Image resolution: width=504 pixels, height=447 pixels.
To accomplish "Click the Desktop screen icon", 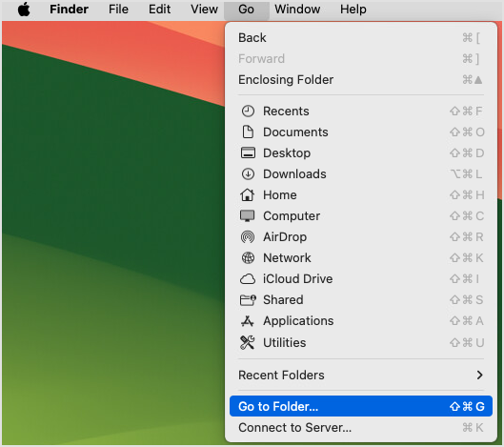I will [x=248, y=152].
